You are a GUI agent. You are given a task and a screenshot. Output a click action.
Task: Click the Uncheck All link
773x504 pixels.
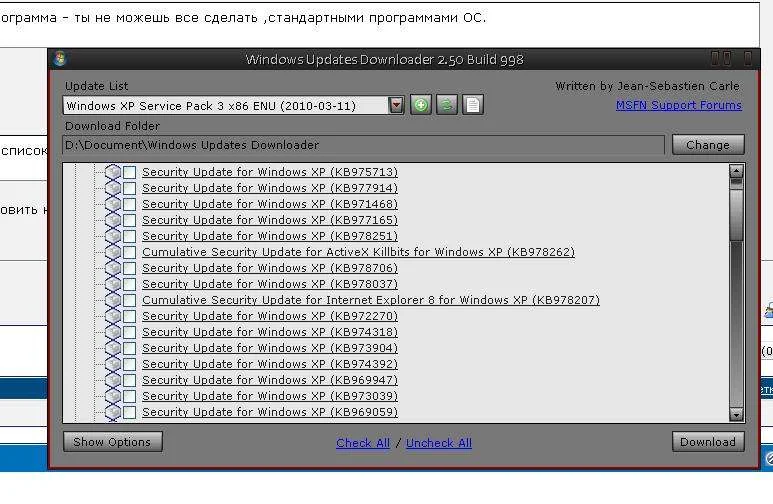tap(439, 443)
